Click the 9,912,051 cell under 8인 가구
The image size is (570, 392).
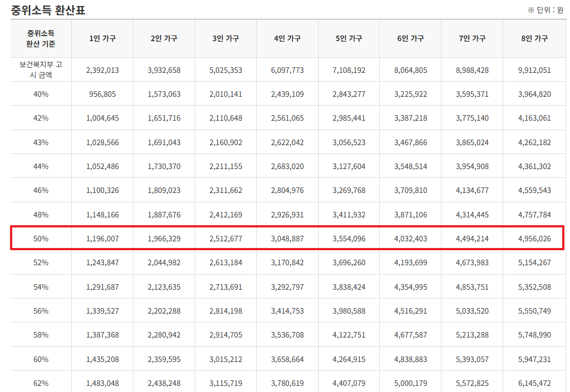pyautogui.click(x=534, y=69)
